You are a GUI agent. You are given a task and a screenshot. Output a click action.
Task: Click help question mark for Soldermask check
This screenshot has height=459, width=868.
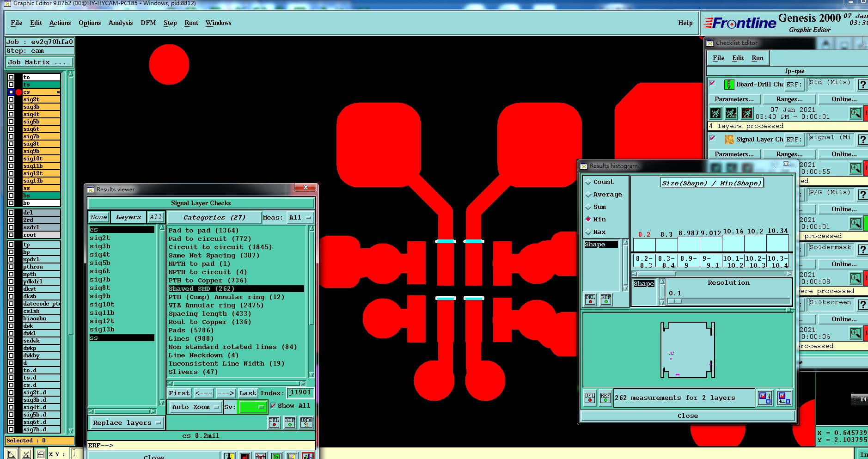[862, 250]
